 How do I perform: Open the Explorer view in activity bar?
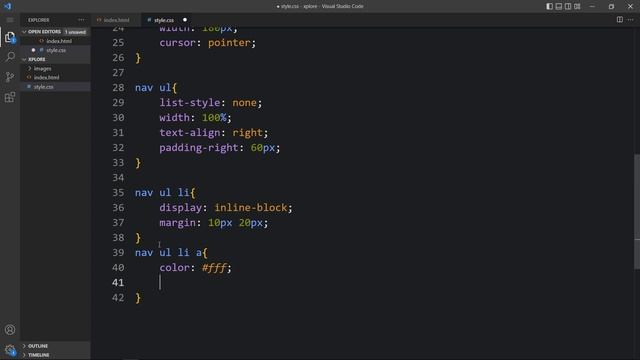tap(10, 37)
